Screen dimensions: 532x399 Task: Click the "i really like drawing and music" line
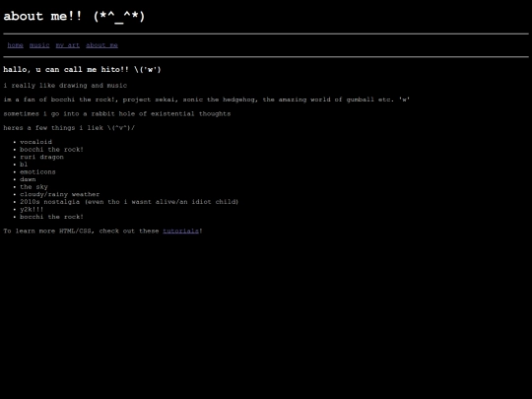click(65, 86)
